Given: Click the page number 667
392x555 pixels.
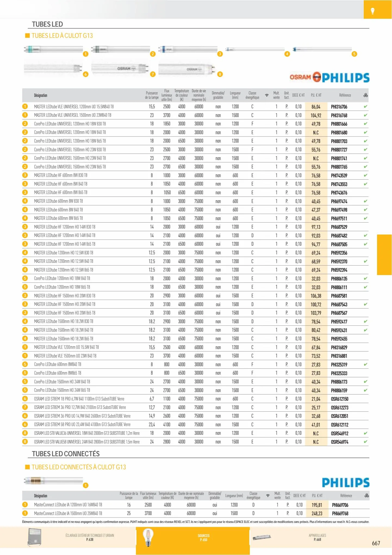Looking at the screenshot, I should [x=376, y=543].
